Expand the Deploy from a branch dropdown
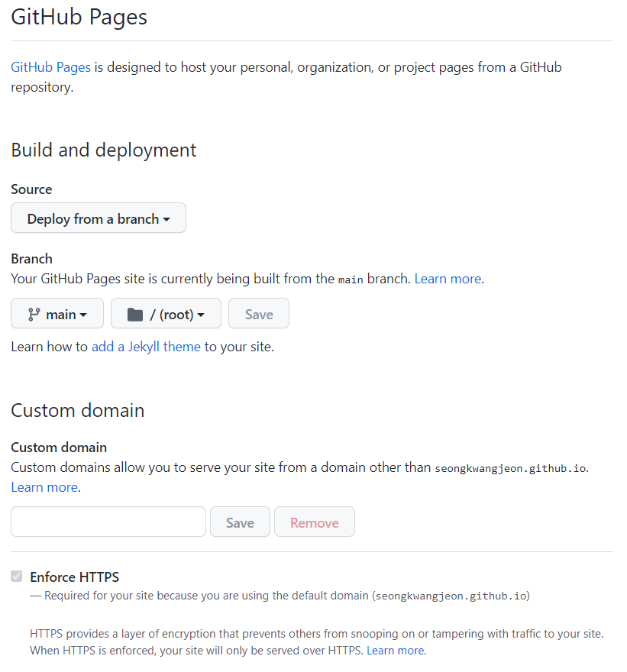 coord(99,218)
